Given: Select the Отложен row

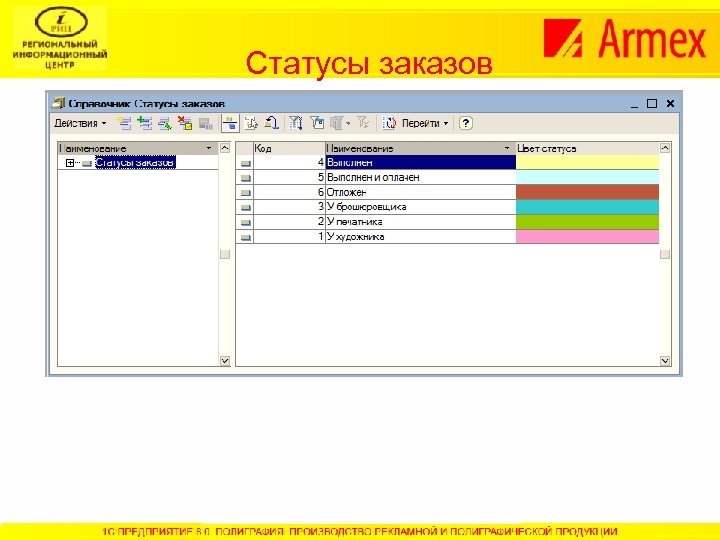Looking at the screenshot, I should pos(447,192).
